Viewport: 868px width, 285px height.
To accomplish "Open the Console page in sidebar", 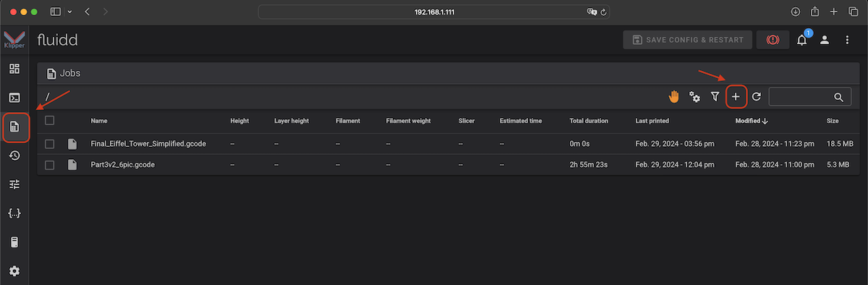I will coord(14,98).
